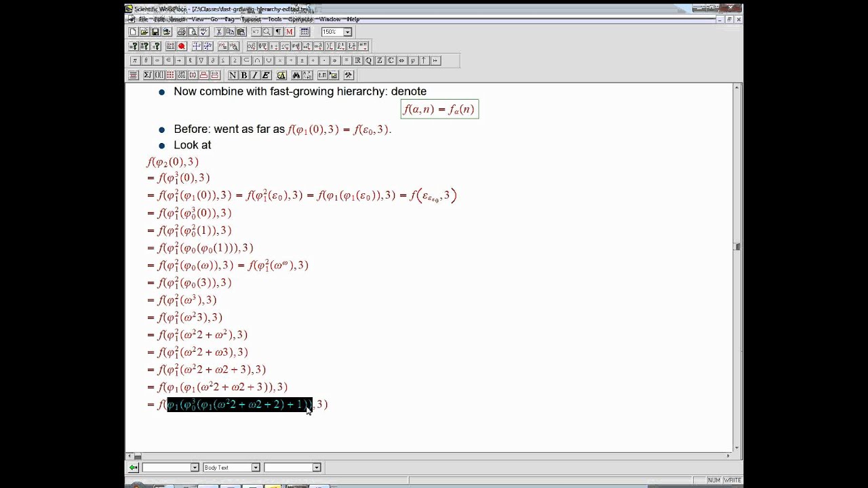Image resolution: width=868 pixels, height=488 pixels.
Task: Toggle the Show/Hide Nonprinting paragraph mark
Action: coord(278,32)
